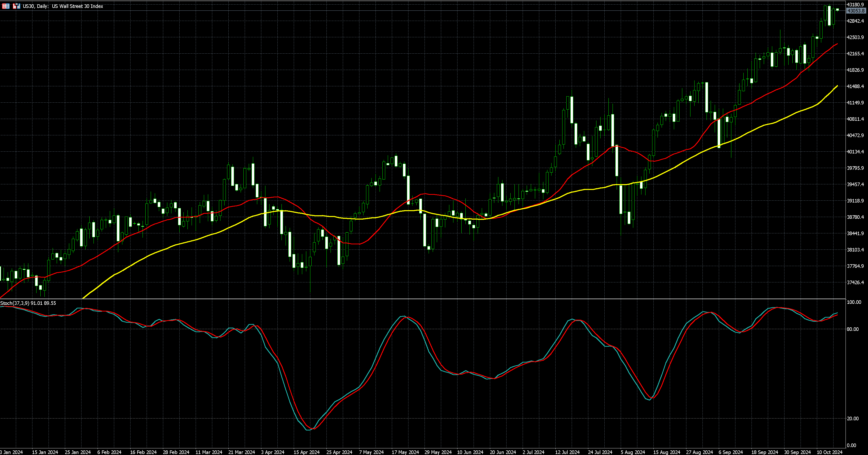Click the stochastic 20.00 level label

(x=852, y=418)
